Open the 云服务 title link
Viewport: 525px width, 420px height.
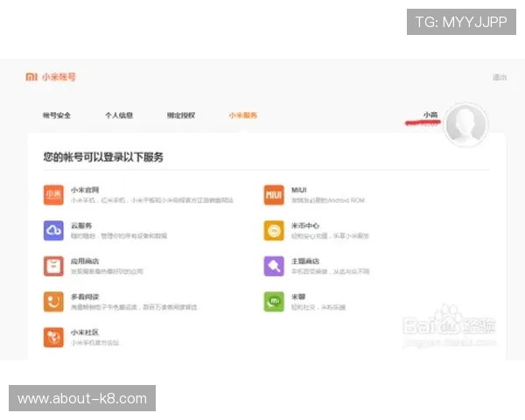click(x=81, y=226)
